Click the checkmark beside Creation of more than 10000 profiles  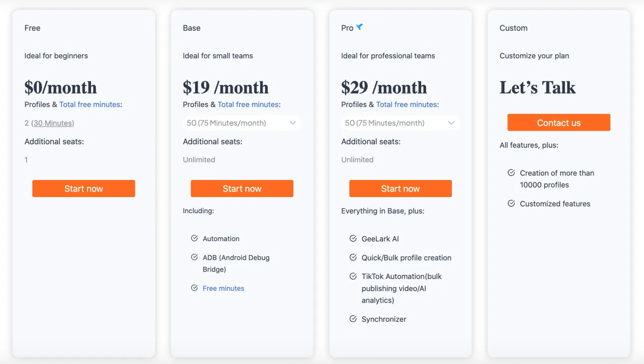(511, 172)
